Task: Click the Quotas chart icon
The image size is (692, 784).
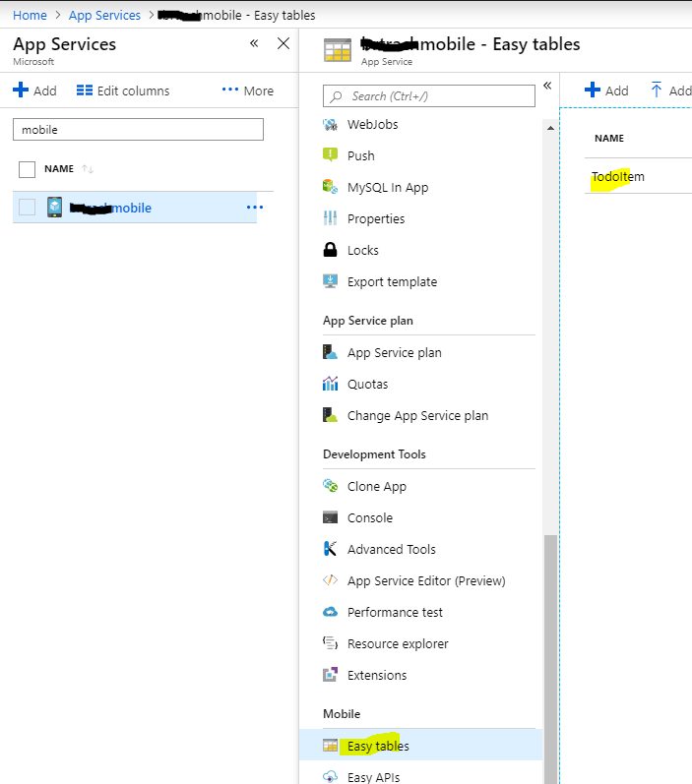Action: 330,384
